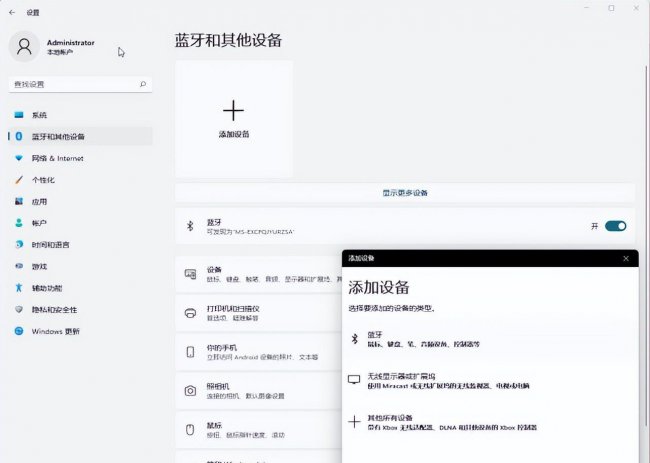The height and width of the screenshot is (463, 650).
Task: Click the 辅助功能 accessibility icon
Action: click(19, 288)
